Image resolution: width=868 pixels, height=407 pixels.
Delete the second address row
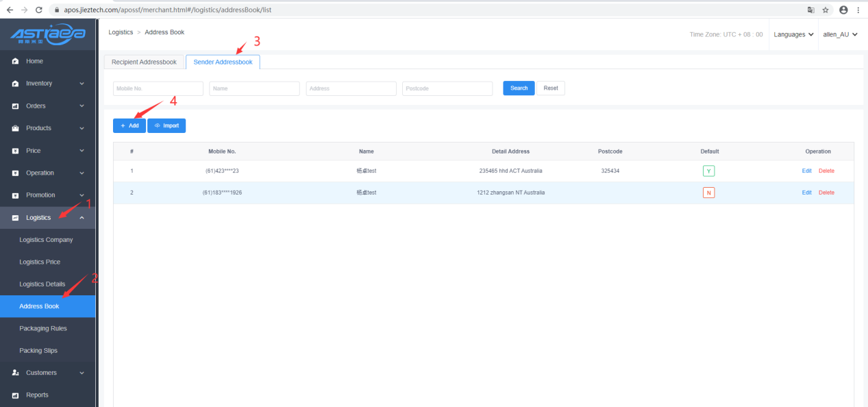click(826, 193)
